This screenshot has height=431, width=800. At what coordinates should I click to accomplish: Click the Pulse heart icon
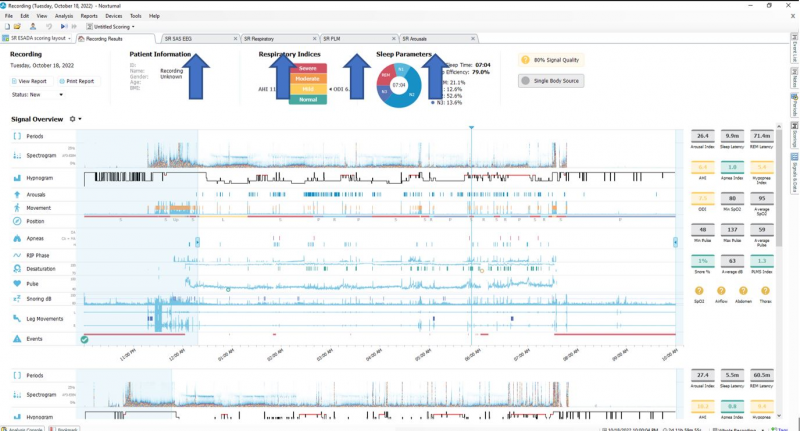(x=17, y=283)
